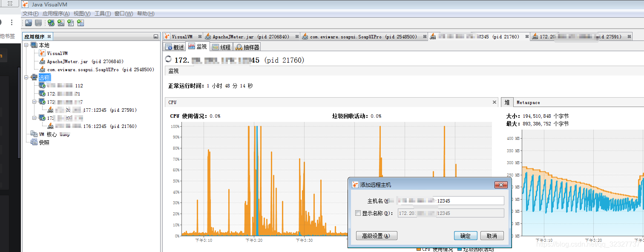Select the local (本地) tree item
Screen dimensions: 644x252
44,45
